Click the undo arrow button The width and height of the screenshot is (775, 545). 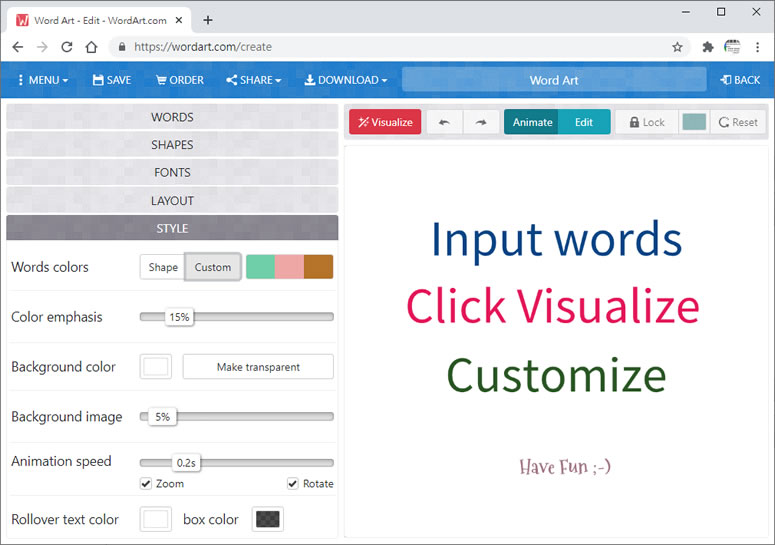tap(444, 122)
